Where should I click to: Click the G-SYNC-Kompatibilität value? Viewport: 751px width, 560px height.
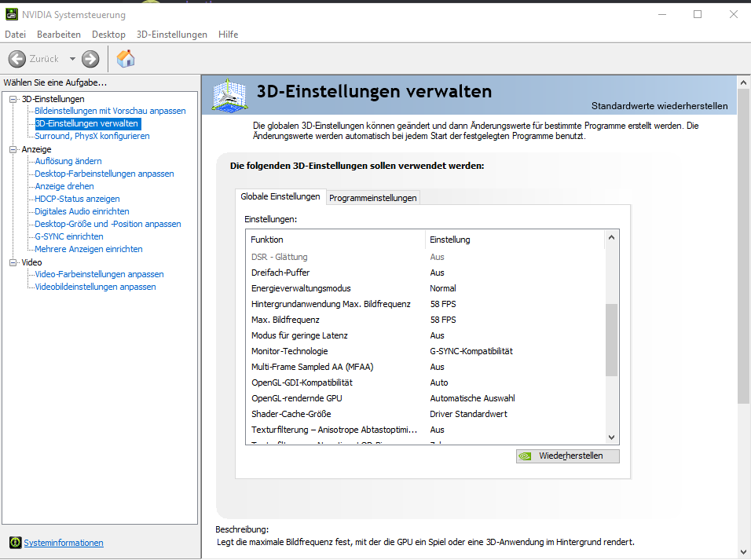pyautogui.click(x=471, y=351)
